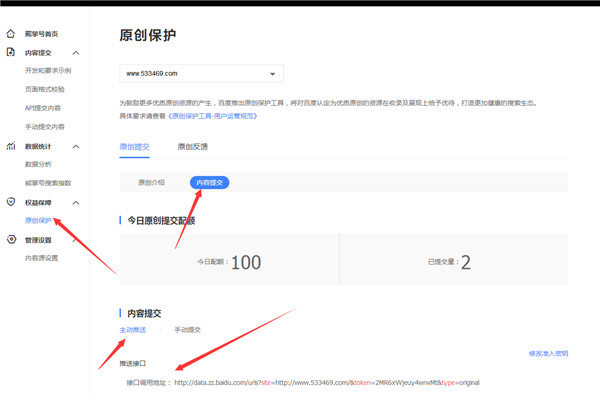Image resolution: width=600 pixels, height=395 pixels.
Task: Select 原创保护 in the sidebar
Action: [x=38, y=220]
